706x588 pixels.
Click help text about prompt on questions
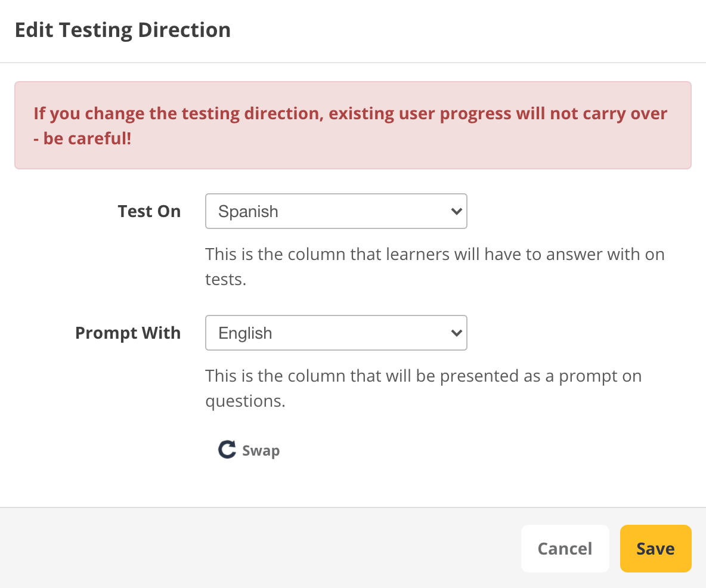tap(423, 376)
